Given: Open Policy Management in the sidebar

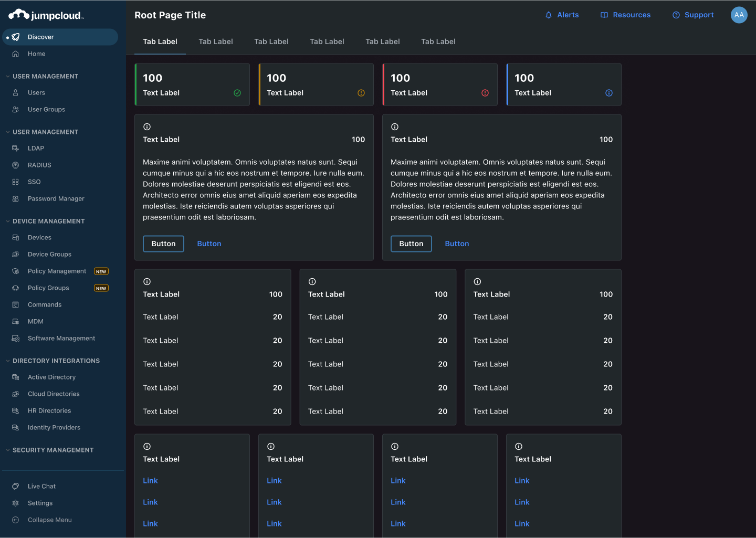Looking at the screenshot, I should pos(57,271).
